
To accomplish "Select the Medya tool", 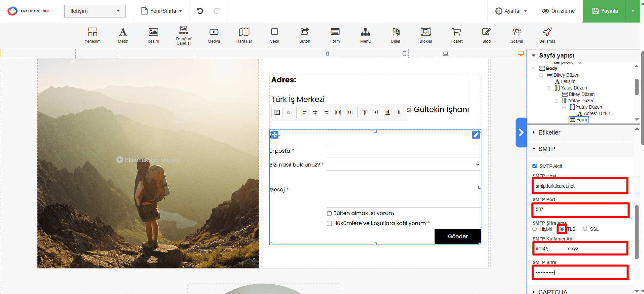I will click(x=214, y=35).
